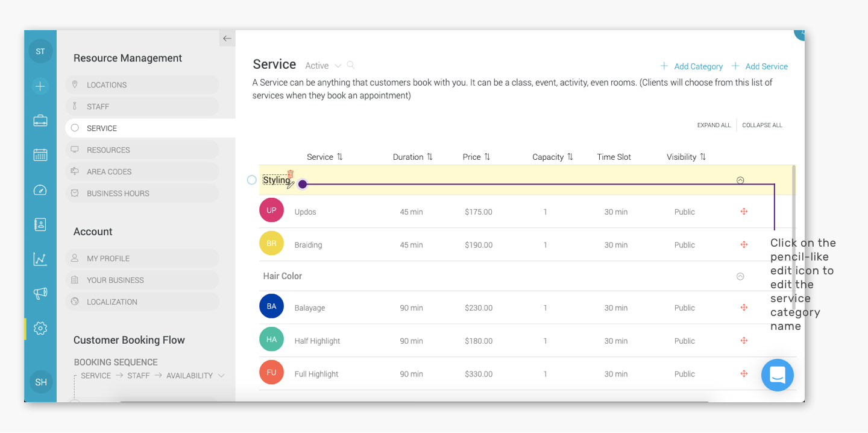
Task: Click the search magnifier next to Active
Action: coord(351,65)
